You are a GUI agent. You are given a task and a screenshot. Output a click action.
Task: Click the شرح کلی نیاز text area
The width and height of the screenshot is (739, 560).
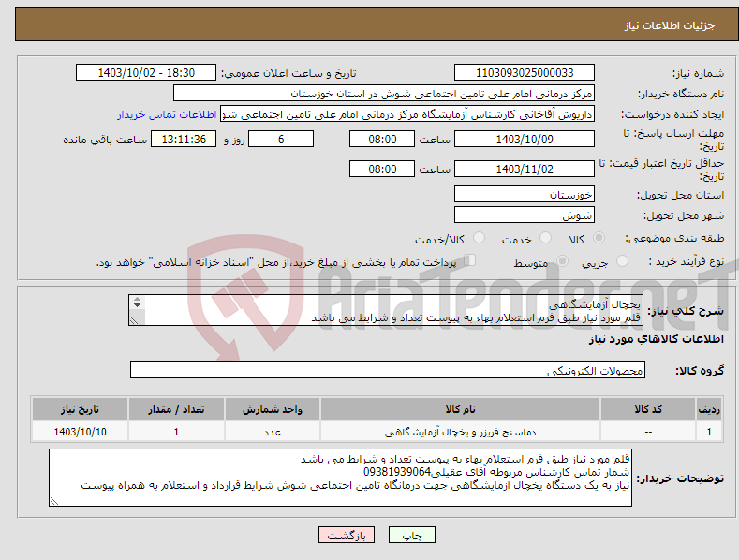(386, 310)
